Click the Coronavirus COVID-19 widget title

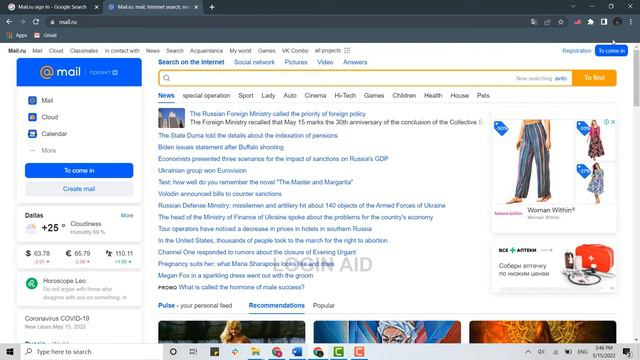pyautogui.click(x=57, y=318)
